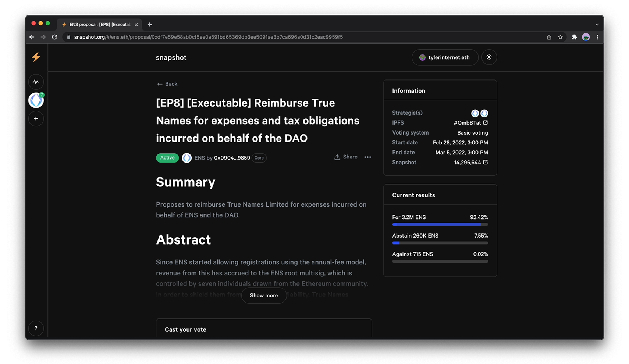This screenshot has height=364, width=629.
Task: Open the Snapshot block number external link
Action: [x=486, y=162]
